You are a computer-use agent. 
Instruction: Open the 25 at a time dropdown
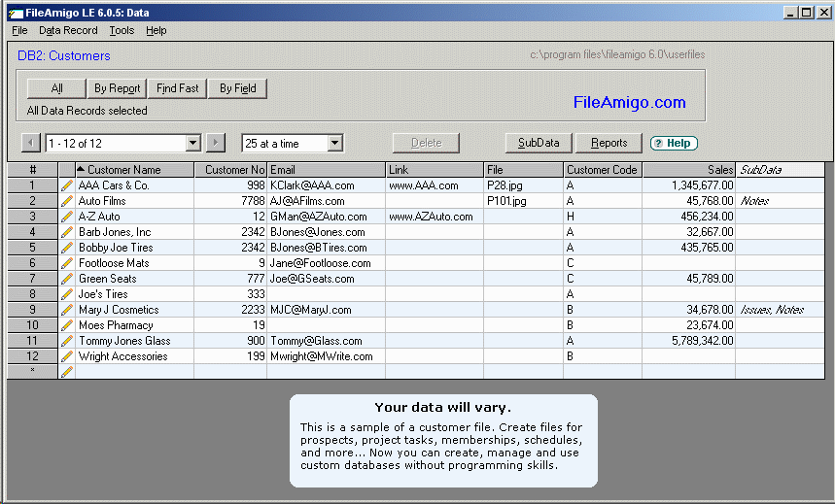[335, 143]
